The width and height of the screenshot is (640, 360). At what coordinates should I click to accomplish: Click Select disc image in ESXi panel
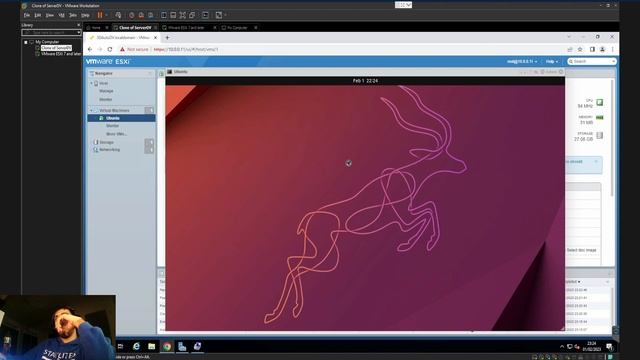(582, 250)
